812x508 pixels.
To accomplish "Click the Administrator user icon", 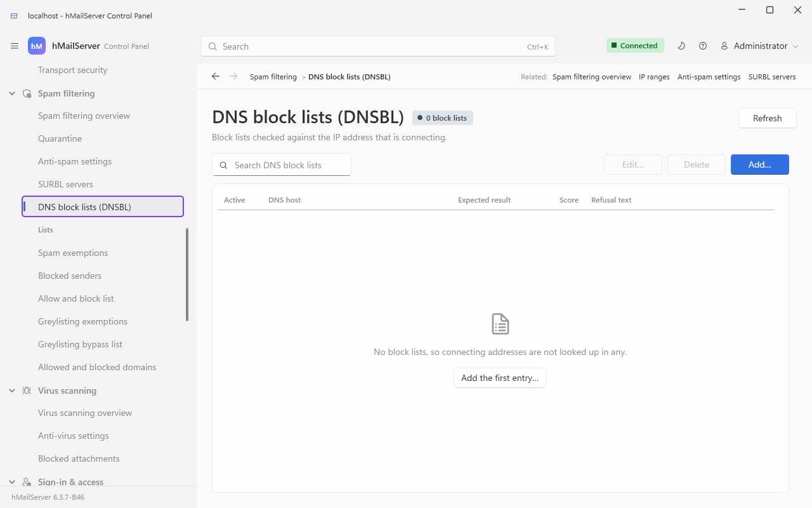I will pos(724,46).
